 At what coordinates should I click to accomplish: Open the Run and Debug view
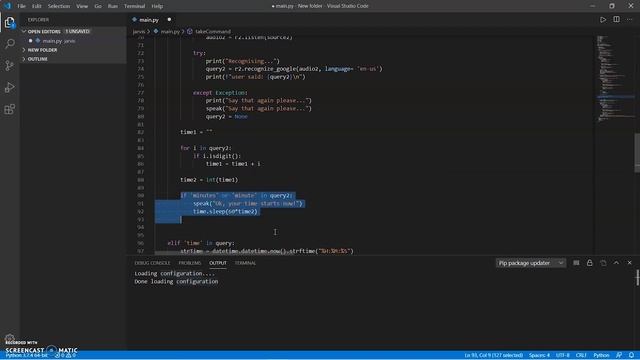(9, 87)
